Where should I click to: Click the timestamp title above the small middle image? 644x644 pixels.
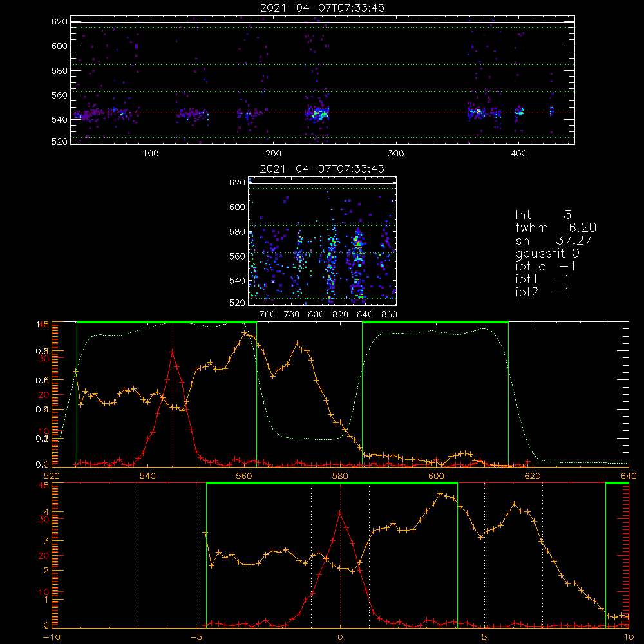point(322,169)
